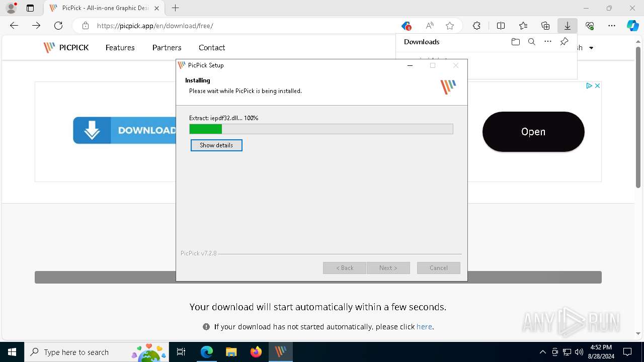Refresh the PicPick download page
The image size is (644, 362).
58,26
